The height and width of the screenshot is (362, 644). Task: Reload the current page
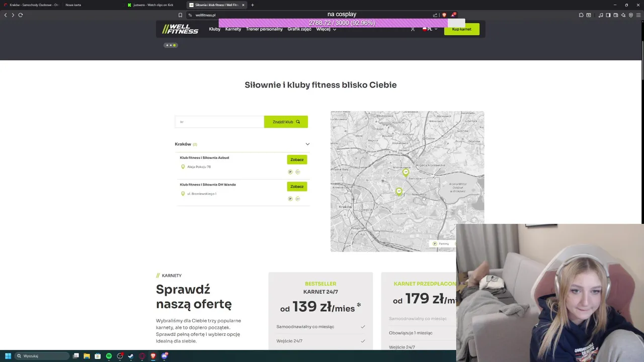[21, 15]
